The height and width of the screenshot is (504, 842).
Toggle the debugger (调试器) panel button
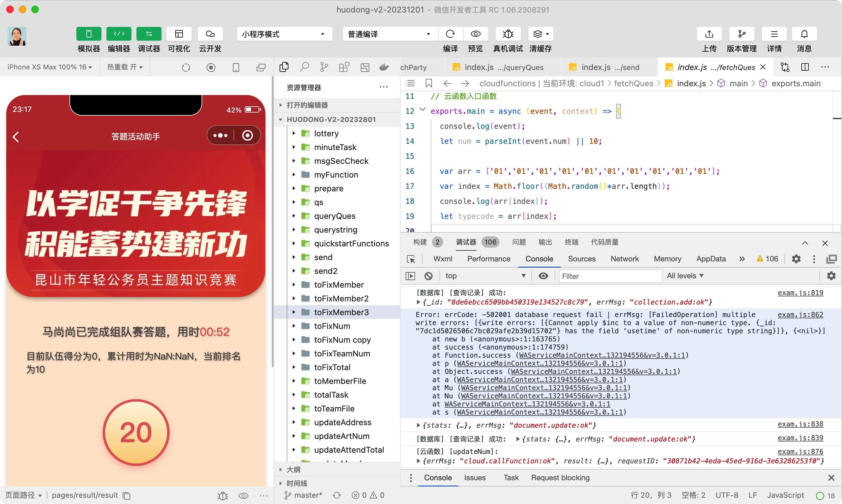[x=149, y=34]
